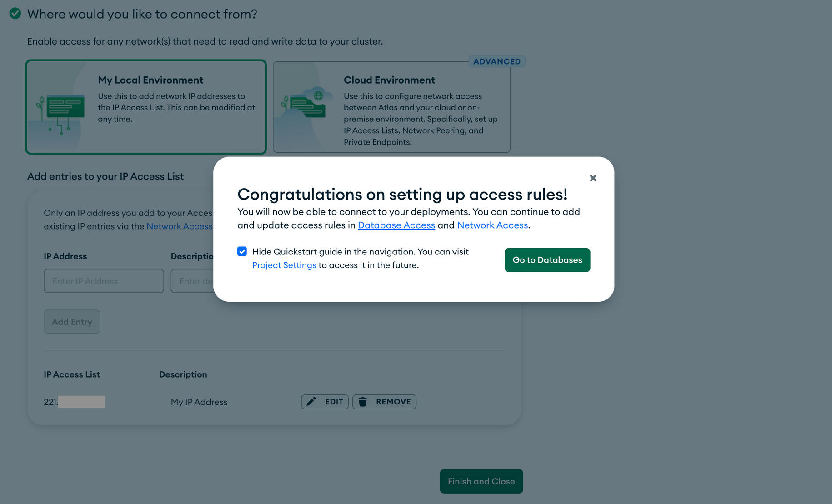The image size is (832, 504).
Task: Choose the Cloud Environment option
Action: point(391,107)
